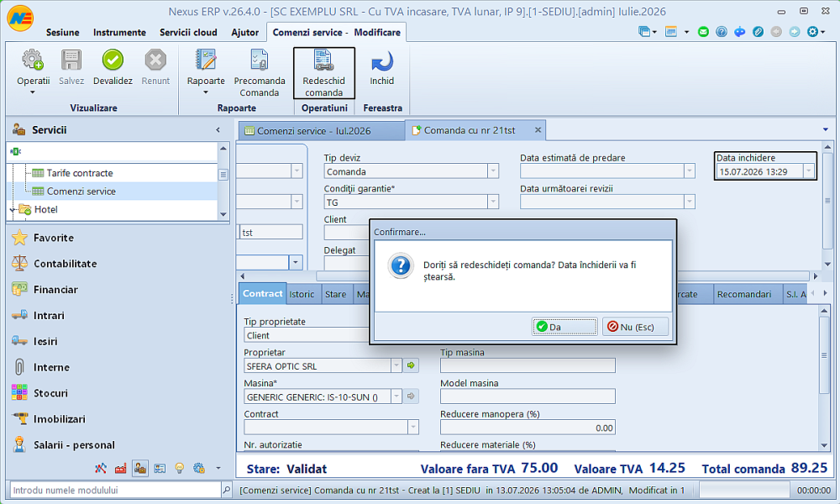Switch to the Istoric tab
This screenshot has height=504, width=840.
coord(302,294)
